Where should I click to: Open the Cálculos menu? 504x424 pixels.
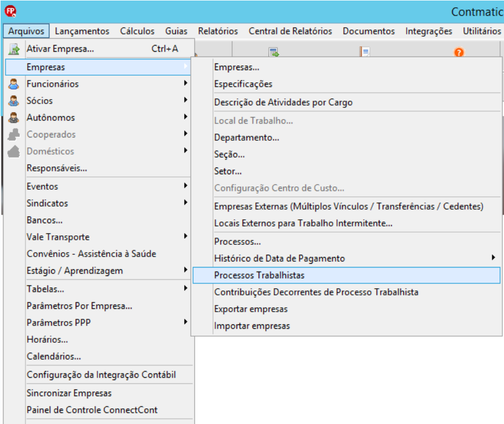coord(137,31)
